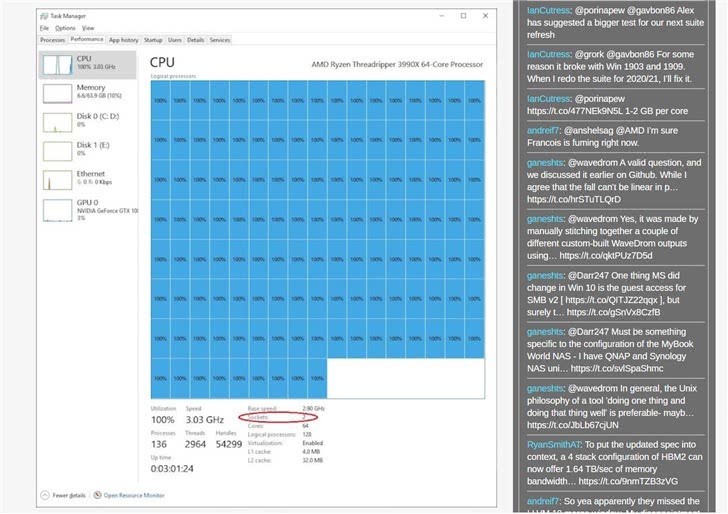Open the Options menu

pos(65,28)
